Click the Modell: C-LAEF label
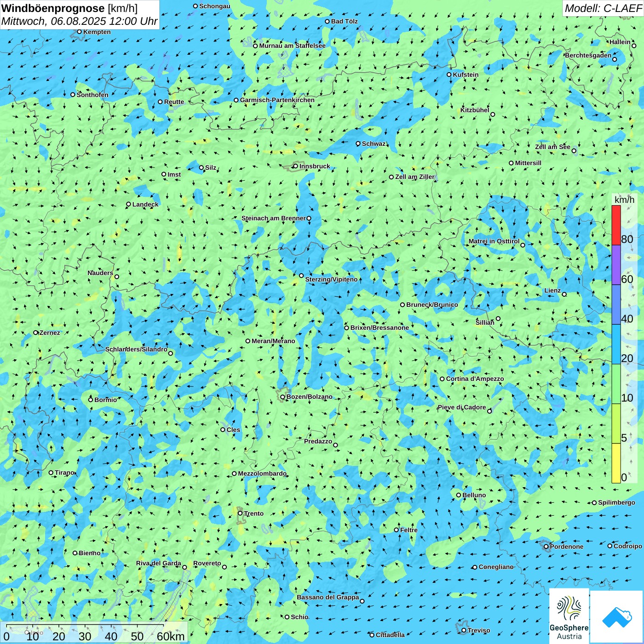This screenshot has width=644, height=644. click(x=603, y=8)
